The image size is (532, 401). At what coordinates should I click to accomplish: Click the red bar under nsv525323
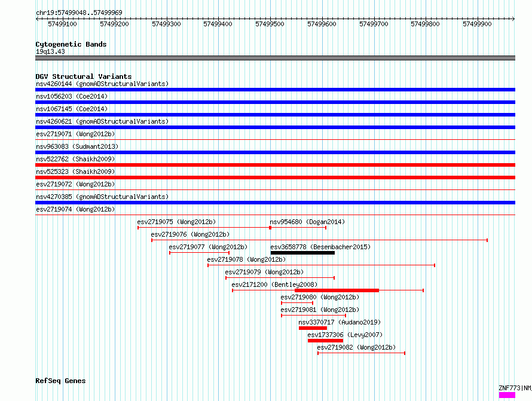point(275,177)
